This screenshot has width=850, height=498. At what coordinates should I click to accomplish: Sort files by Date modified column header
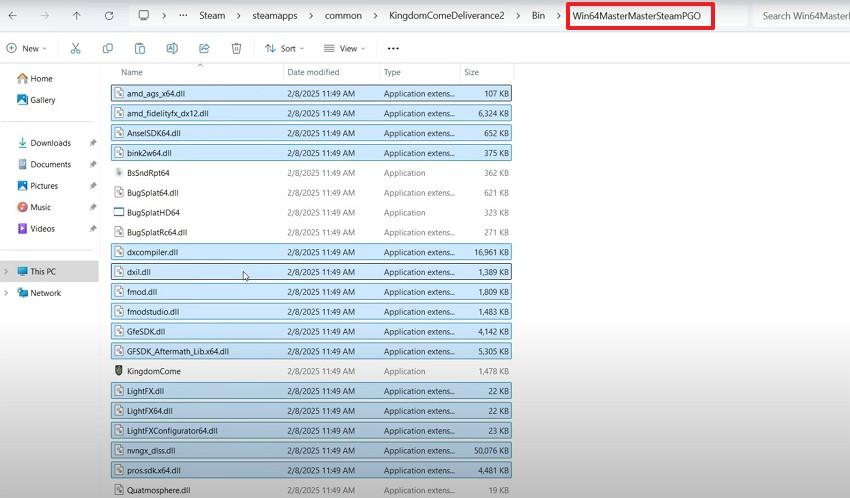click(x=313, y=72)
